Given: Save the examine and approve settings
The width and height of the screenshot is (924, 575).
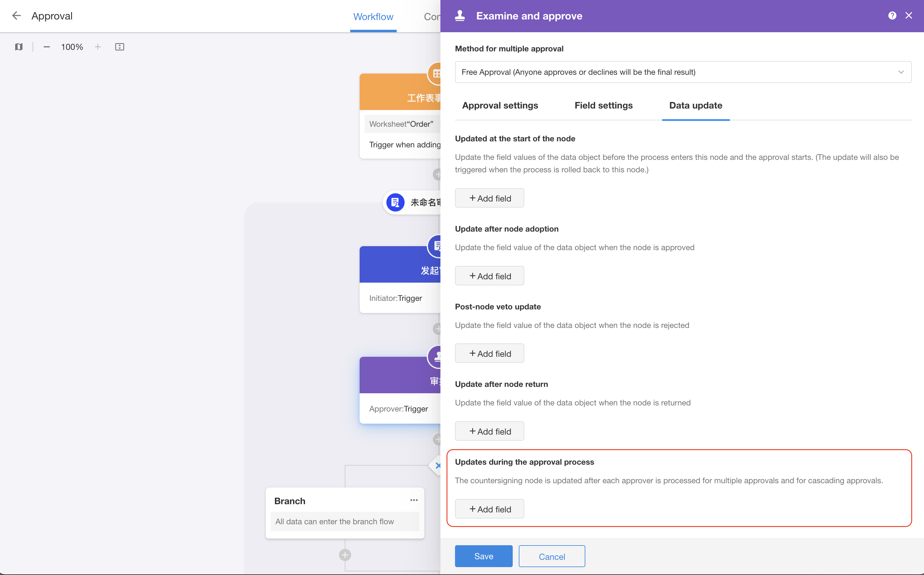Looking at the screenshot, I should (x=484, y=556).
